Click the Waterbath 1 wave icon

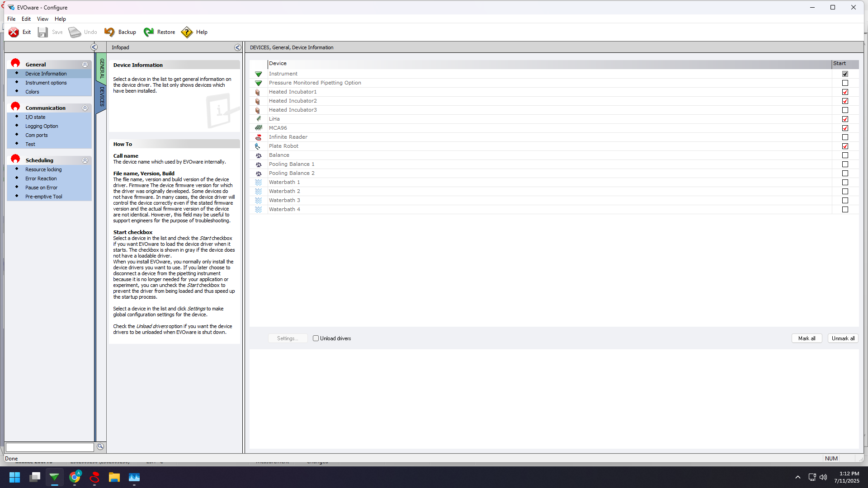pos(259,183)
